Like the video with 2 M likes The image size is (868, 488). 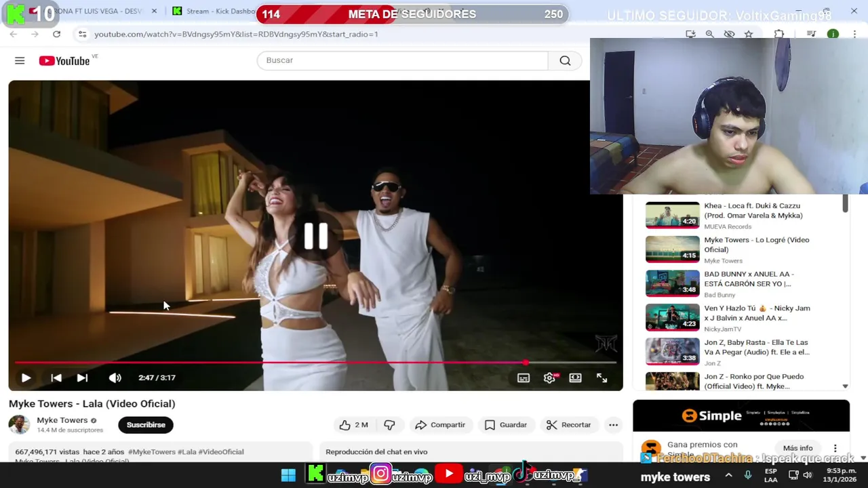[353, 425]
